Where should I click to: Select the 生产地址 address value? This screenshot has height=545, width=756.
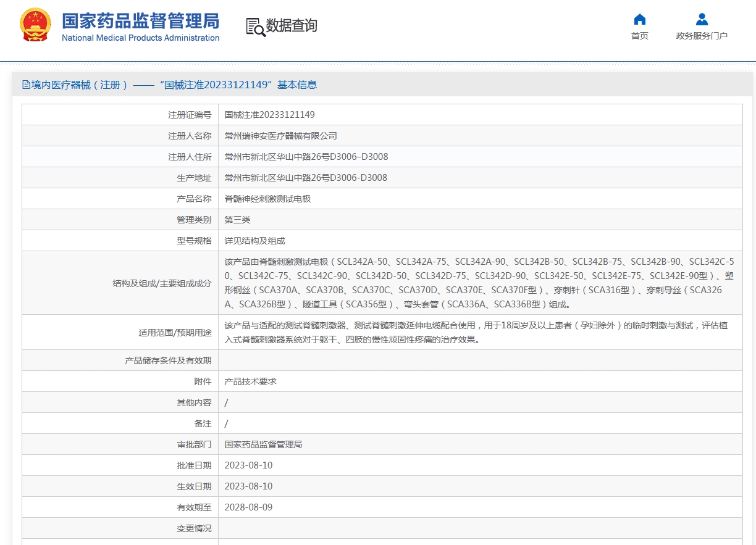pos(306,178)
